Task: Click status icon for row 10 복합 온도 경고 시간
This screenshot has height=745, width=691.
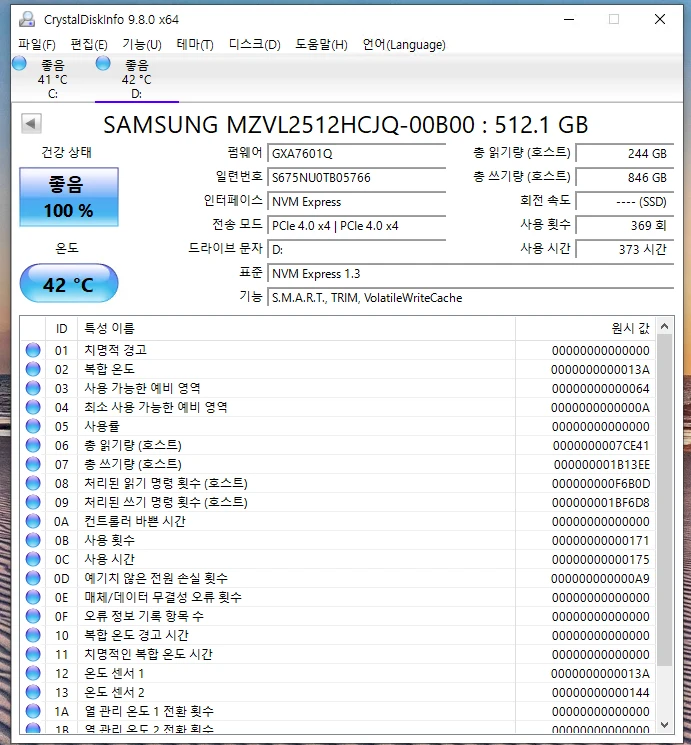Action: tap(33, 635)
